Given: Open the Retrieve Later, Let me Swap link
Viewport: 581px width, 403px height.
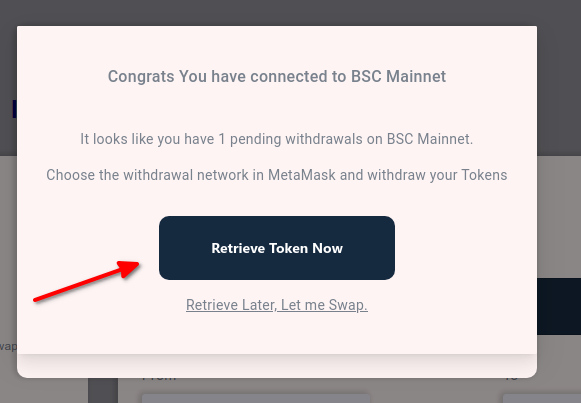Looking at the screenshot, I should 277,305.
